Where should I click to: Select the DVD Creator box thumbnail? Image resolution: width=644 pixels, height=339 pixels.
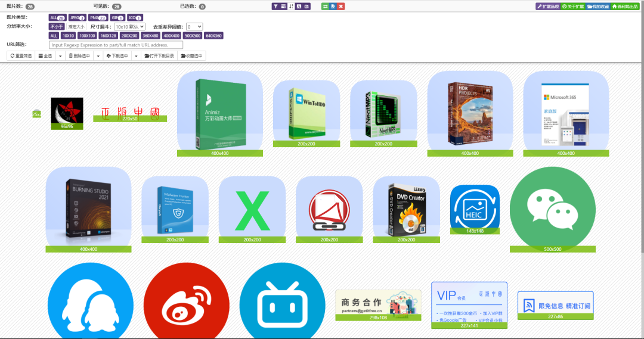point(406,209)
